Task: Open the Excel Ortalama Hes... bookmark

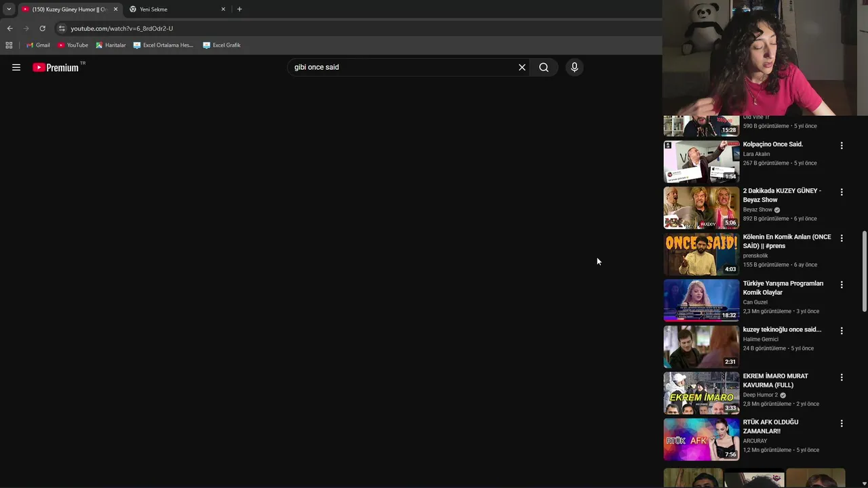Action: pyautogui.click(x=163, y=45)
